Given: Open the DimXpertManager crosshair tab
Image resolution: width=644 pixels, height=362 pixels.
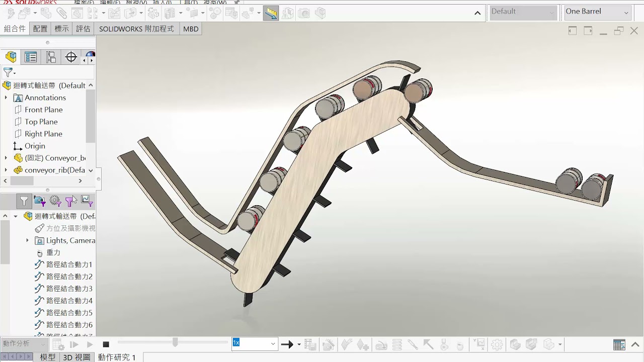Looking at the screenshot, I should 71,57.
